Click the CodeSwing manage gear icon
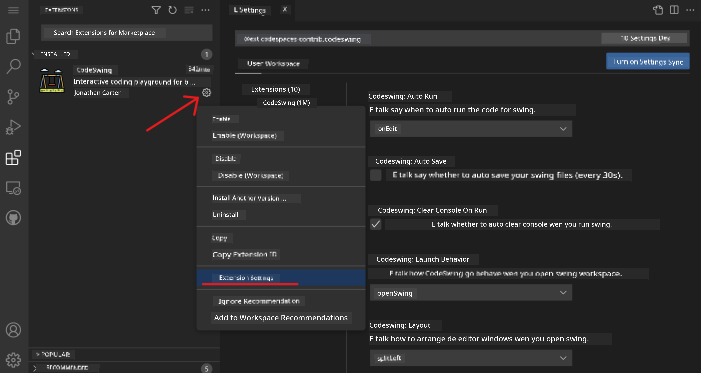701x373 pixels. coord(206,93)
